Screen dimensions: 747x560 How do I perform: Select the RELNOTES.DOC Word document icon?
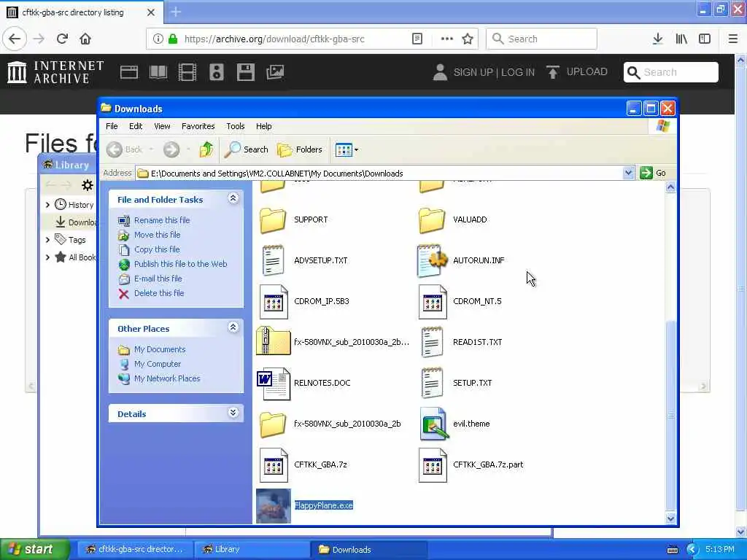pos(273,384)
